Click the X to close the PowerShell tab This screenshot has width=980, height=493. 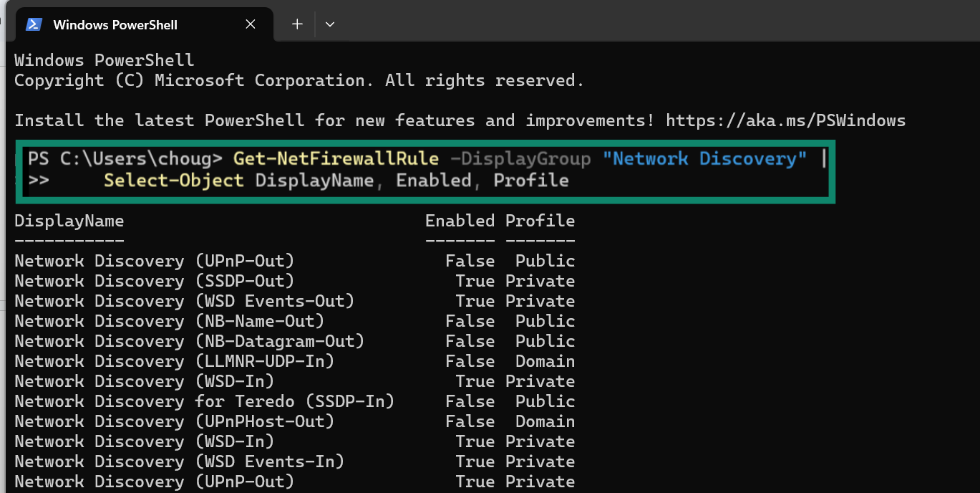pyautogui.click(x=250, y=24)
